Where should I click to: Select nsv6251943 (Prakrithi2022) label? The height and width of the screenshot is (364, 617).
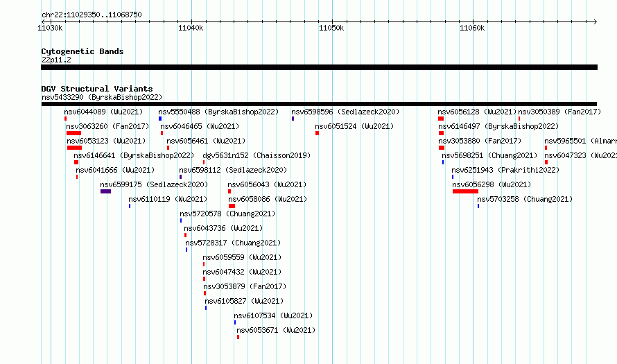point(505,170)
